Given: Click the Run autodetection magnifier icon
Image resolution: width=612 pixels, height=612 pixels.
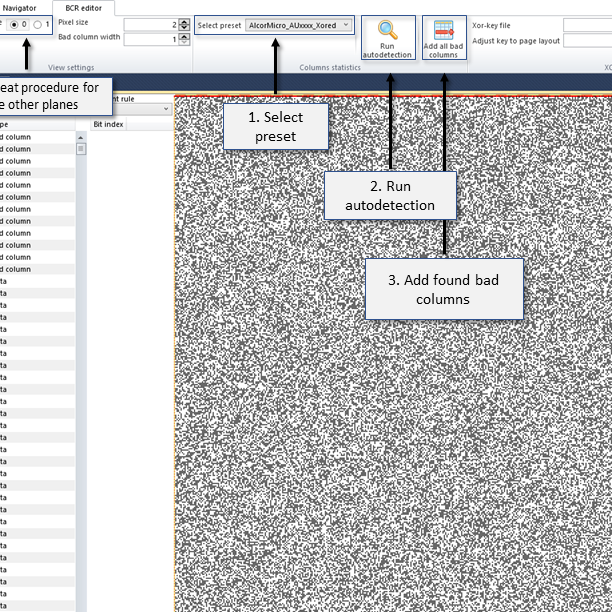Looking at the screenshot, I should [x=388, y=31].
